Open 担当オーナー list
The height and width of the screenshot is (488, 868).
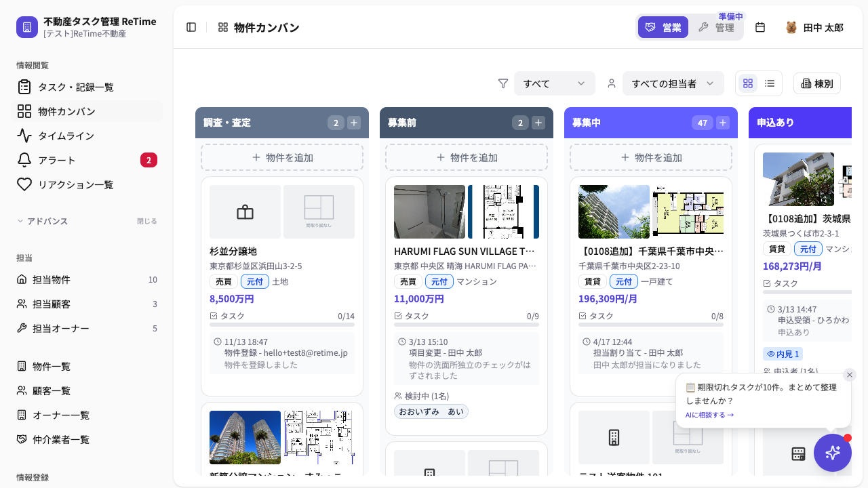point(87,328)
